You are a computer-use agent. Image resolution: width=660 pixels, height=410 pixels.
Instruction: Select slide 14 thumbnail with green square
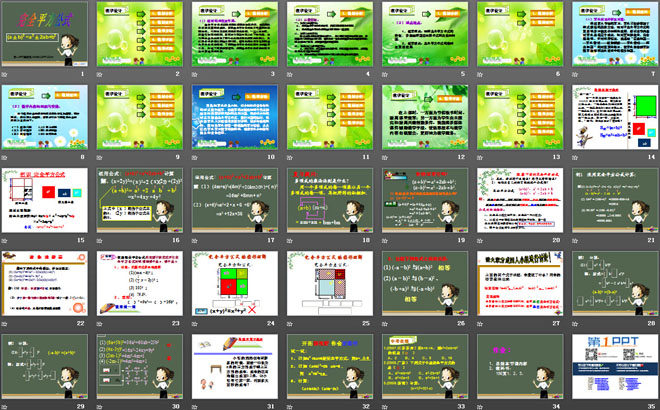click(x=615, y=117)
